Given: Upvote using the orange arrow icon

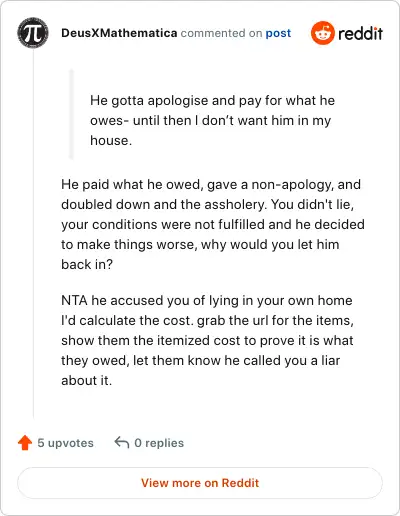Looking at the screenshot, I should tap(25, 443).
